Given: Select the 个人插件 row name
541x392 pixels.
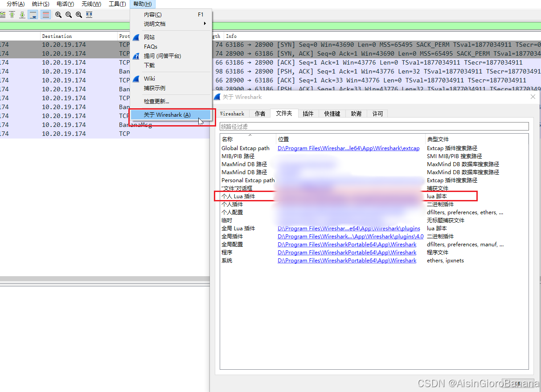Looking at the screenshot, I should click(232, 204).
